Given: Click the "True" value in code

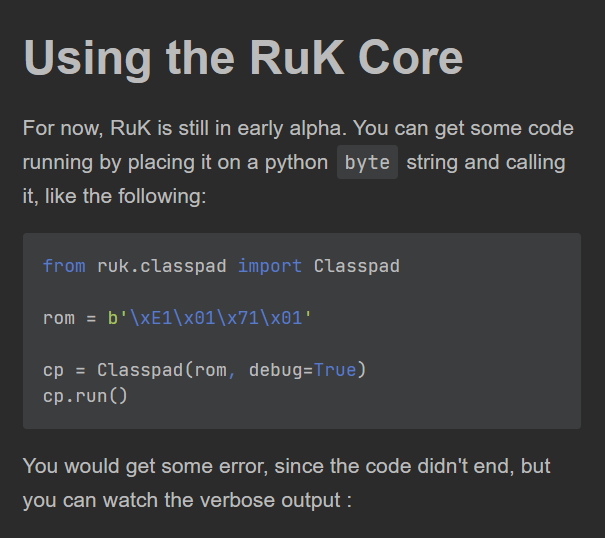Looking at the screenshot, I should pos(334,370).
